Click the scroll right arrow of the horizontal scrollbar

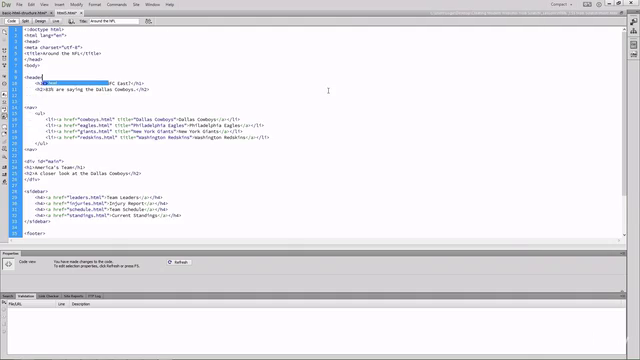pos(619,240)
